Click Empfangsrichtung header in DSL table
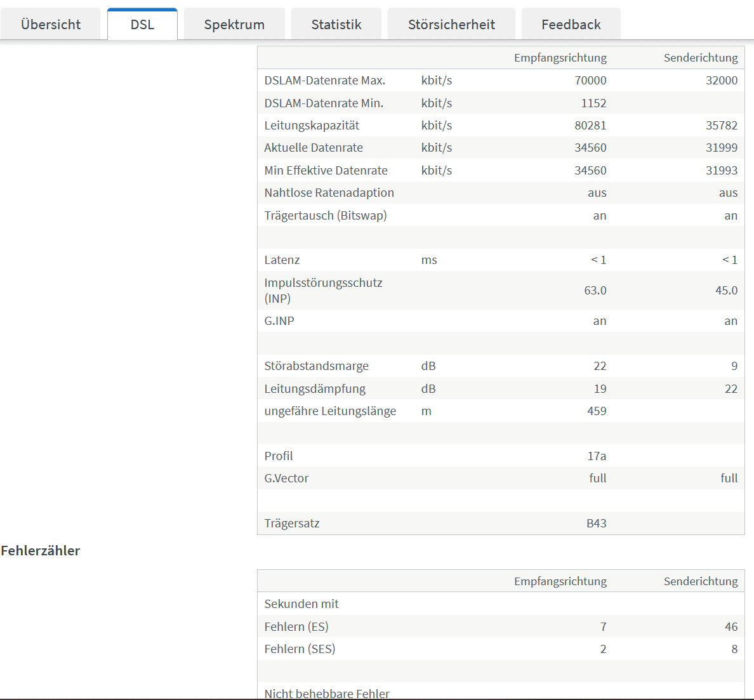Viewport: 754px width, 700px height. pyautogui.click(x=560, y=58)
